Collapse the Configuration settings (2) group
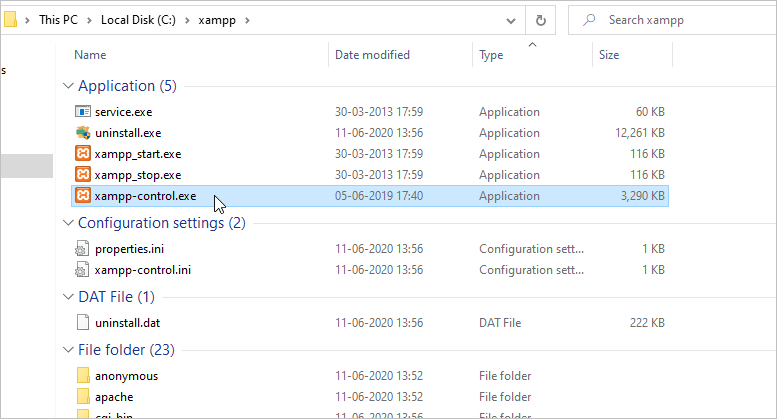The height and width of the screenshot is (419, 777). [68, 223]
